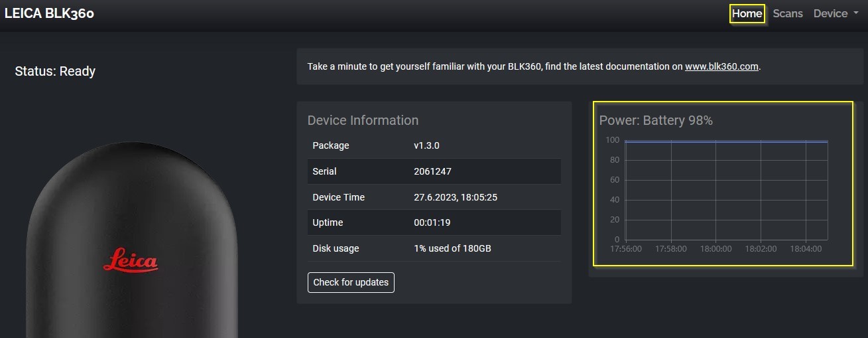Screen dimensions: 868x338
Task: Click the Power: Battery 98% heading
Action: click(x=656, y=120)
